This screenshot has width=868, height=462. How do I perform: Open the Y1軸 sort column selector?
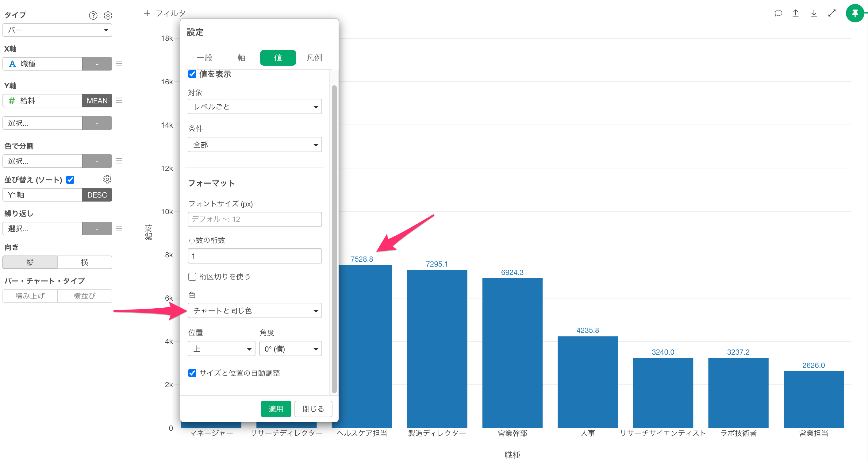(42, 195)
